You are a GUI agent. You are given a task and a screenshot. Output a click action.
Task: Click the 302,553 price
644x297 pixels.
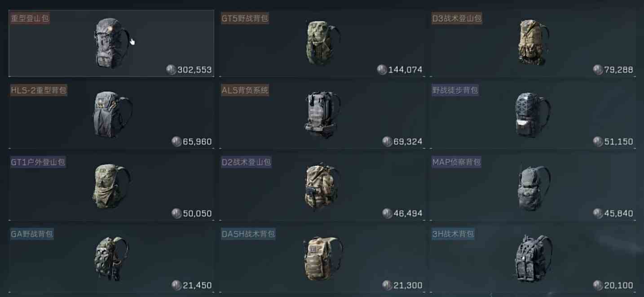pos(194,70)
